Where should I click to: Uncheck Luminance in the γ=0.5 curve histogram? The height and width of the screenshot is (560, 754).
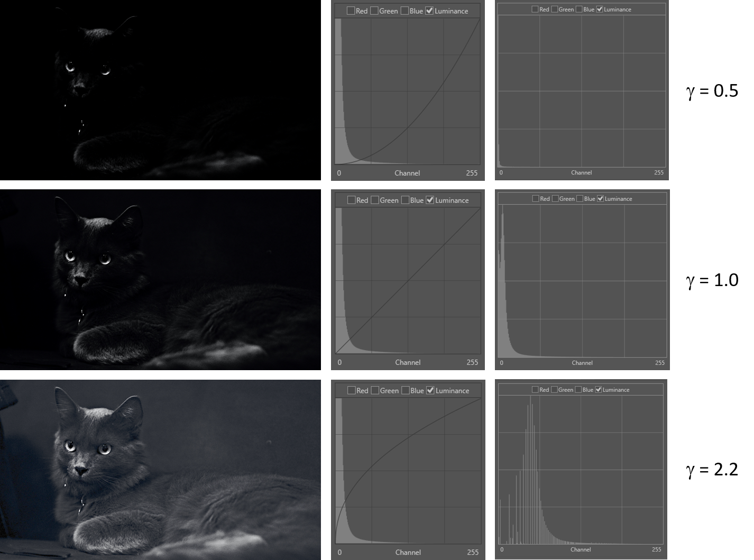[x=429, y=11]
